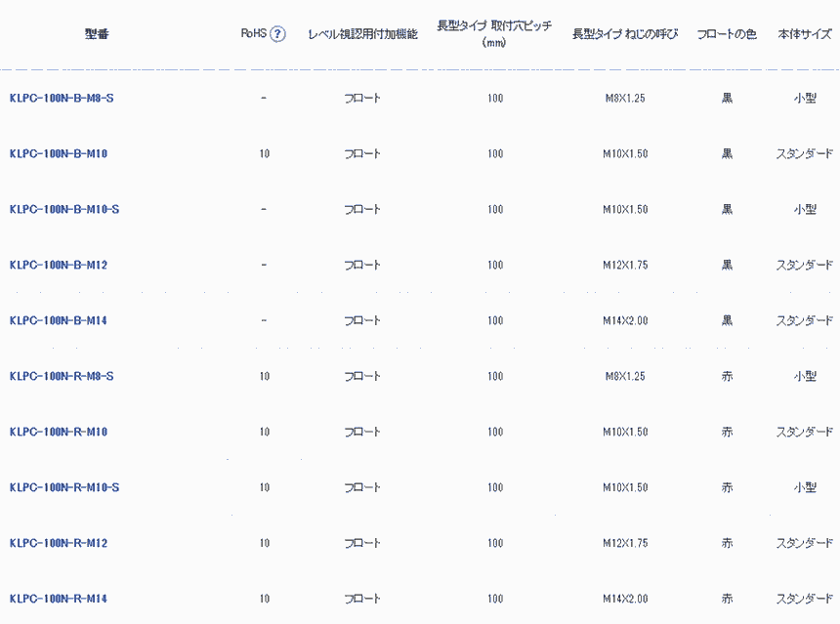Click the 赤 color cell for KLPC-100N-R-M14

[727, 600]
